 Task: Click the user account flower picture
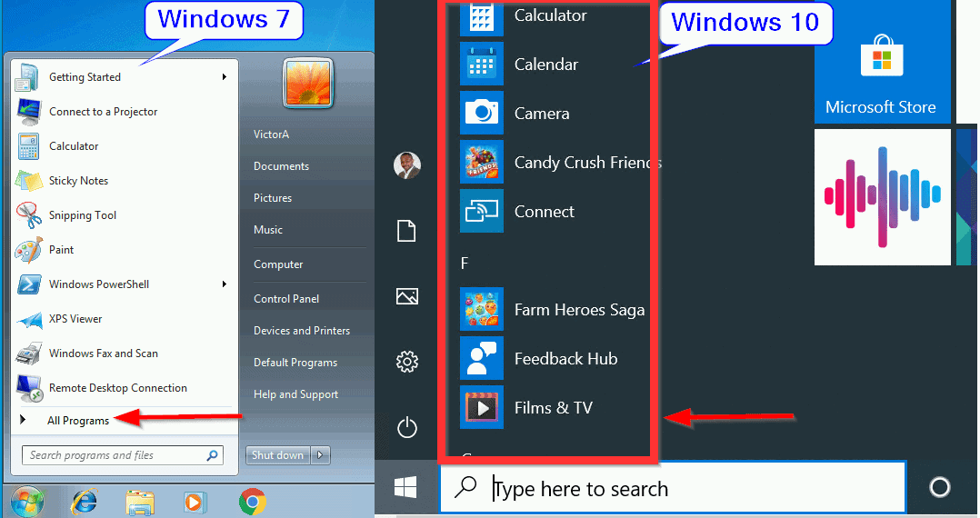pyautogui.click(x=308, y=83)
